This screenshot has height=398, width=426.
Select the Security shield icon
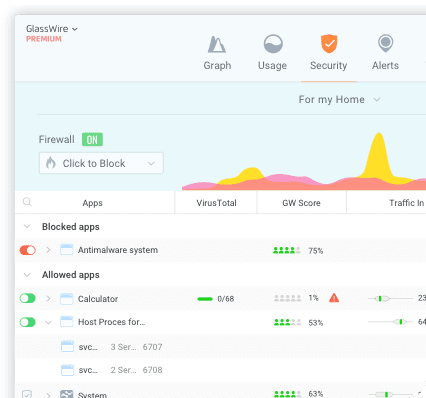329,43
